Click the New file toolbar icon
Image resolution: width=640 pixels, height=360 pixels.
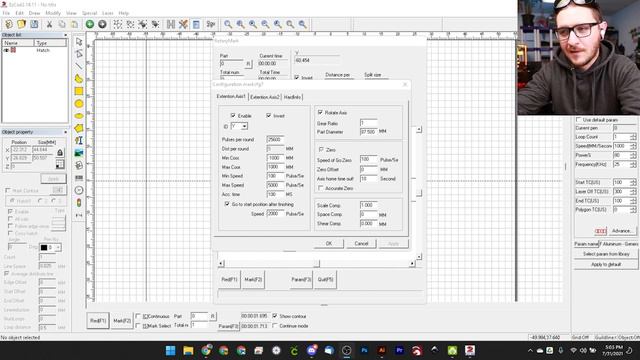tap(9, 24)
